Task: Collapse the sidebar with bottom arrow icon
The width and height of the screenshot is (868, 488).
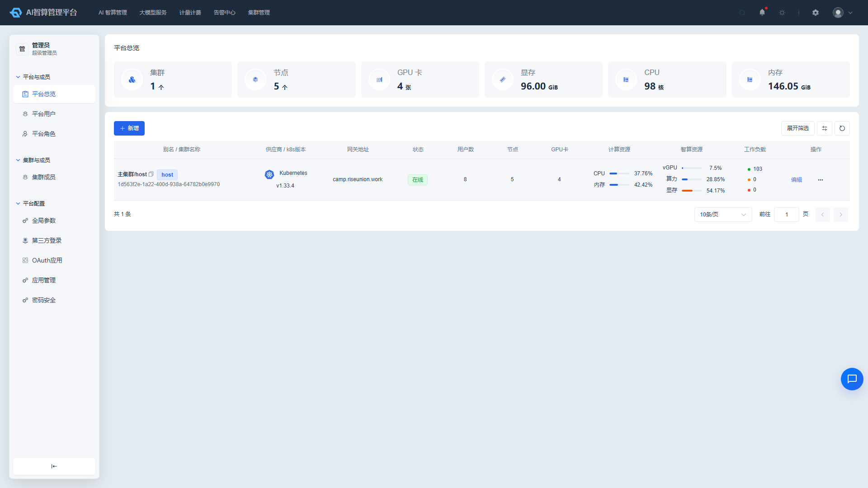Action: coord(54,466)
